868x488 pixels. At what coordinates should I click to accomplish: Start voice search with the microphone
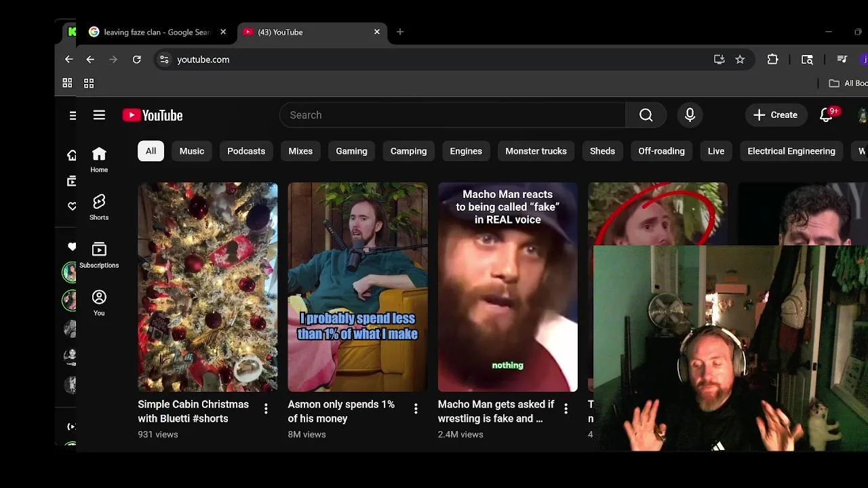690,115
